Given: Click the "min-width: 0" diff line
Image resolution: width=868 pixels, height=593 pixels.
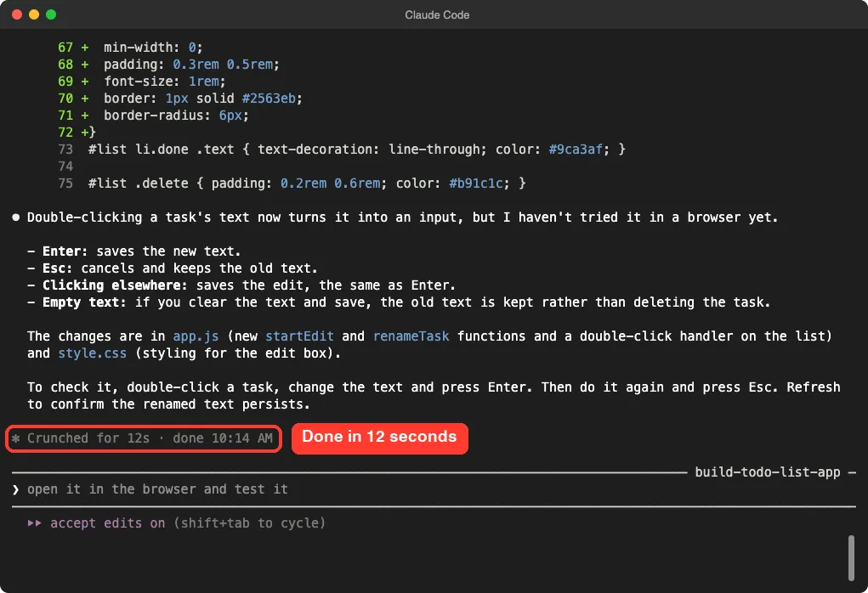Looking at the screenshot, I should point(153,48).
